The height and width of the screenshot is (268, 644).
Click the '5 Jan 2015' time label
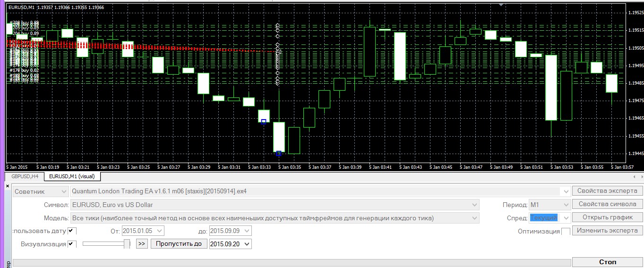[17, 167]
